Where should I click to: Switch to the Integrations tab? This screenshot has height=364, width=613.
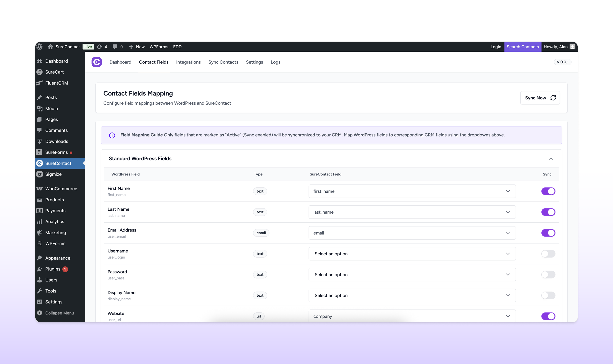point(188,62)
